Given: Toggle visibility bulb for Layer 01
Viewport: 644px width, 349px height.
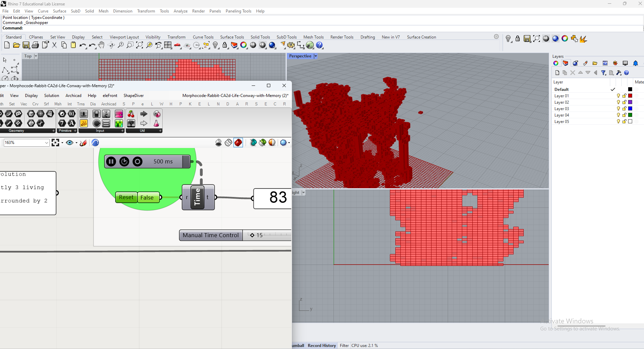Looking at the screenshot, I should [x=618, y=96].
